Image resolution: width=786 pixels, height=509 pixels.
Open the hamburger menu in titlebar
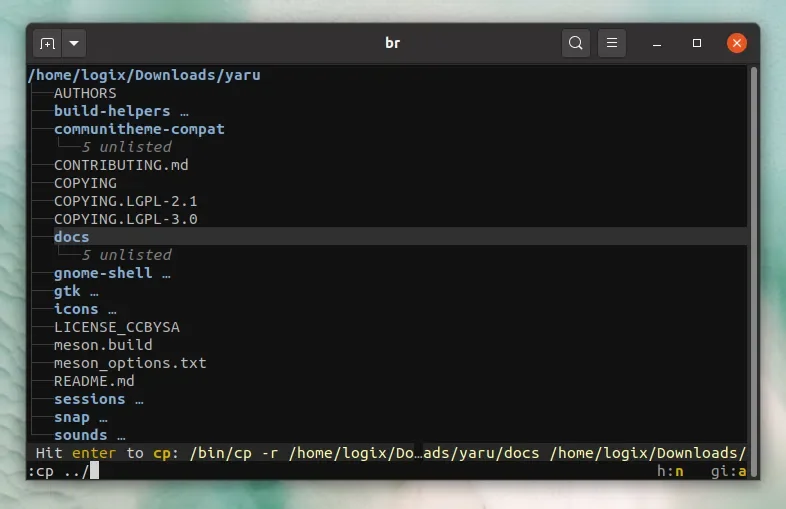point(612,44)
